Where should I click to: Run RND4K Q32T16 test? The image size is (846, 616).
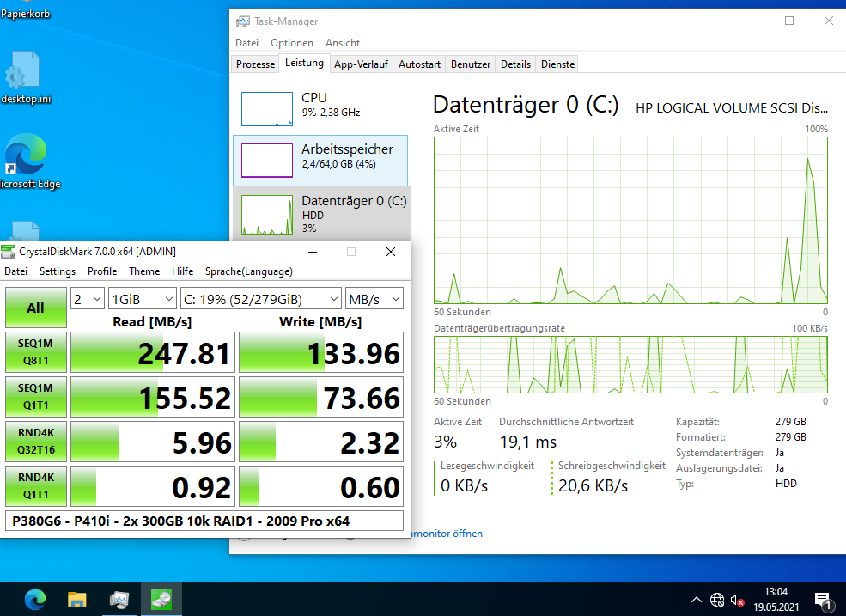[x=35, y=442]
